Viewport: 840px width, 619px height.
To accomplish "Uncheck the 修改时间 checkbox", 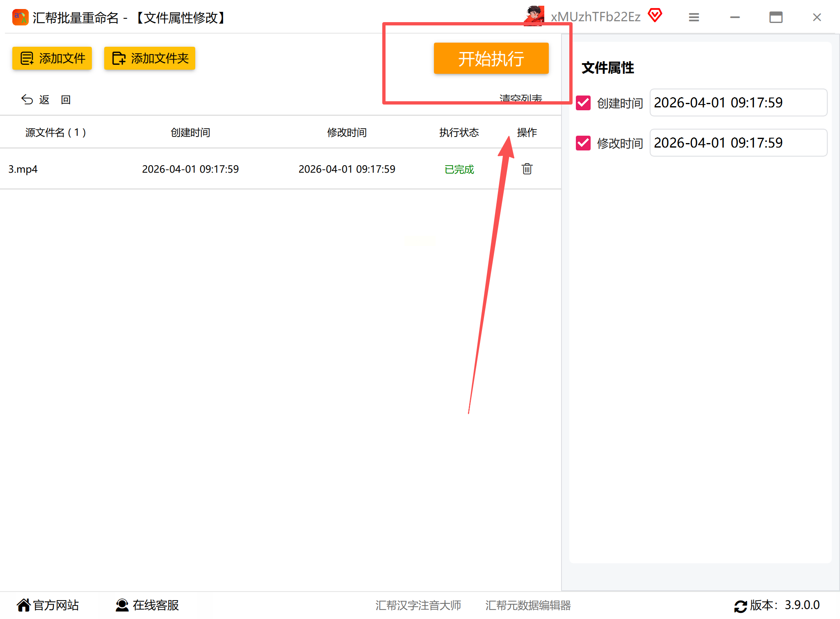I will tap(583, 143).
